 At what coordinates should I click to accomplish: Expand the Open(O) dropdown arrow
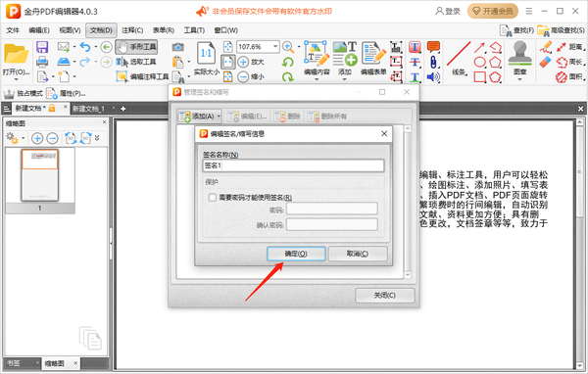click(16, 79)
